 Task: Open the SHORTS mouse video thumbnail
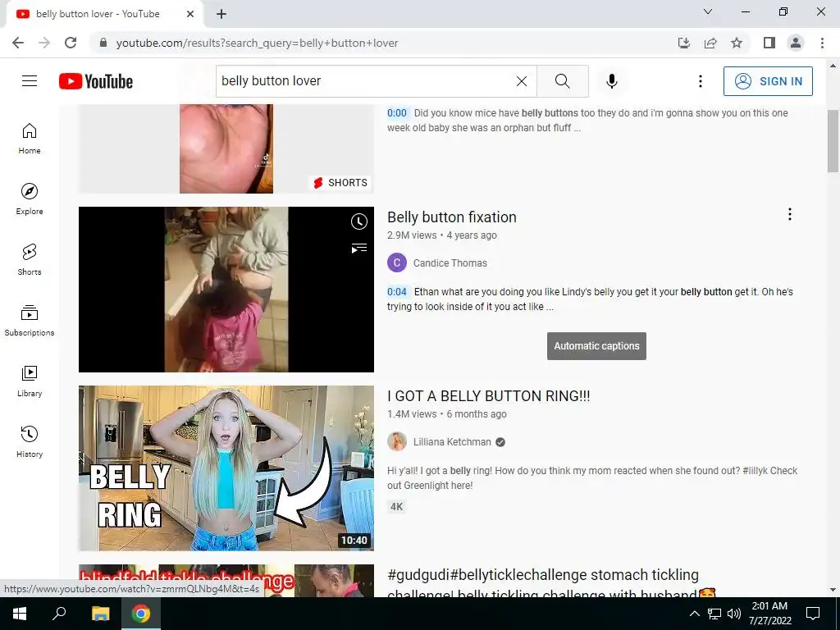(x=226, y=148)
